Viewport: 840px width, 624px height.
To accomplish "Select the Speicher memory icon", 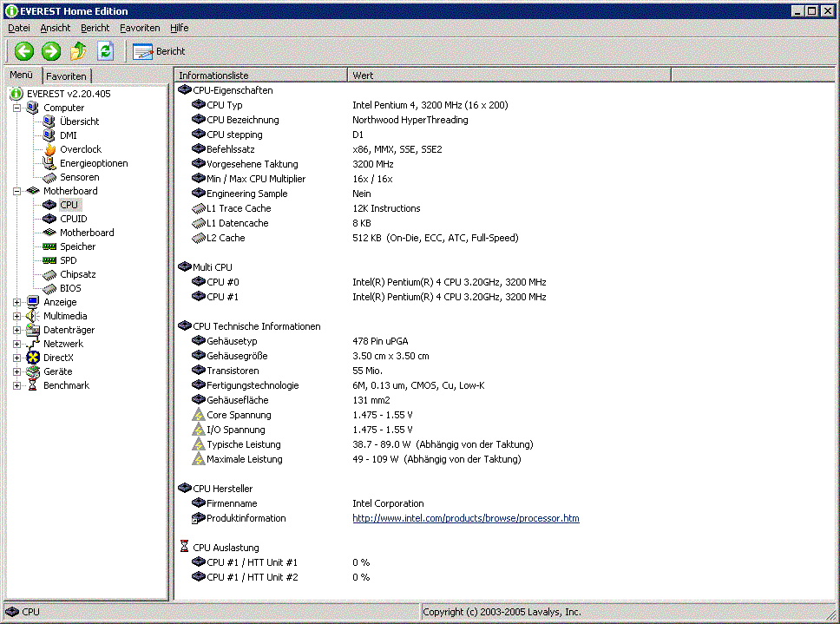I will [49, 246].
